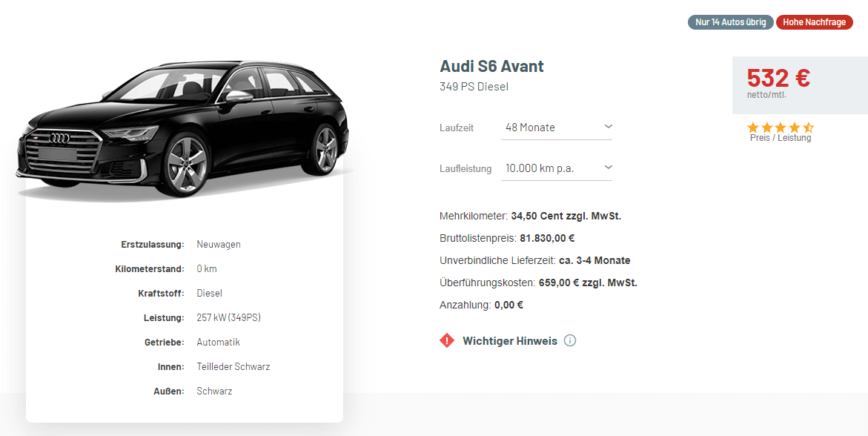
Task: Click the Hohe Nachfrage red badge
Action: click(815, 22)
